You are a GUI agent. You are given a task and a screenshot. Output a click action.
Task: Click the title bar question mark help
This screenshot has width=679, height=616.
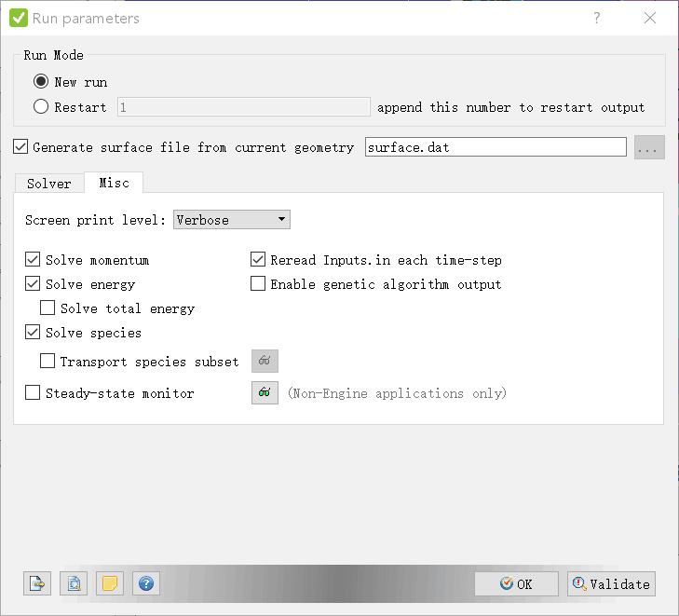pos(597,18)
